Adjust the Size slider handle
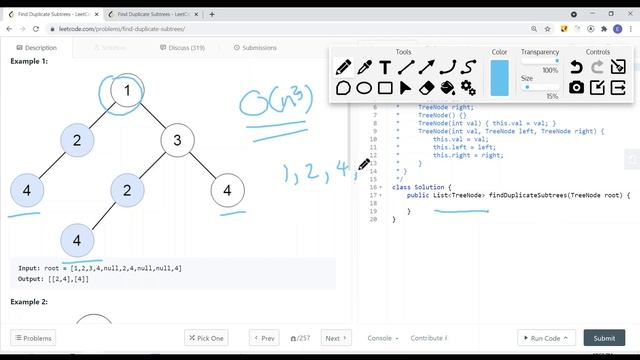 click(x=527, y=87)
